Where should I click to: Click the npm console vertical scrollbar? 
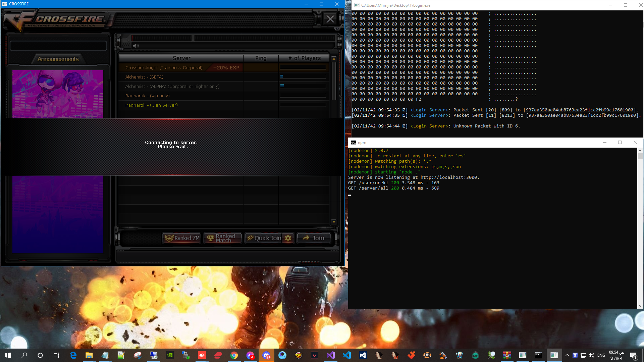pyautogui.click(x=640, y=228)
